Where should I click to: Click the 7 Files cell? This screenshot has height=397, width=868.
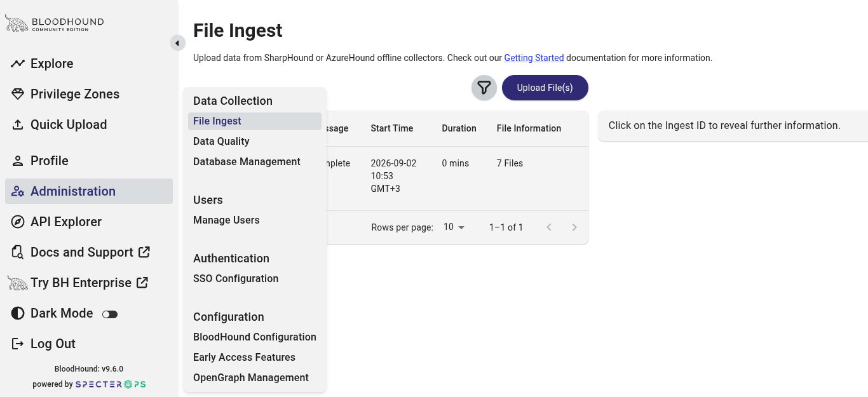510,163
